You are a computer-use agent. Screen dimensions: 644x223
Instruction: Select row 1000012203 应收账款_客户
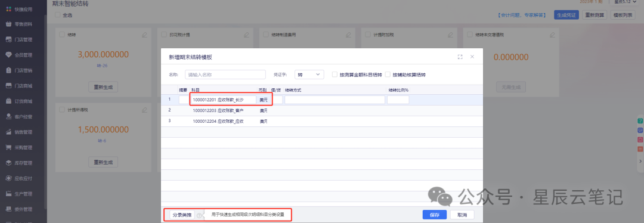tap(321, 110)
